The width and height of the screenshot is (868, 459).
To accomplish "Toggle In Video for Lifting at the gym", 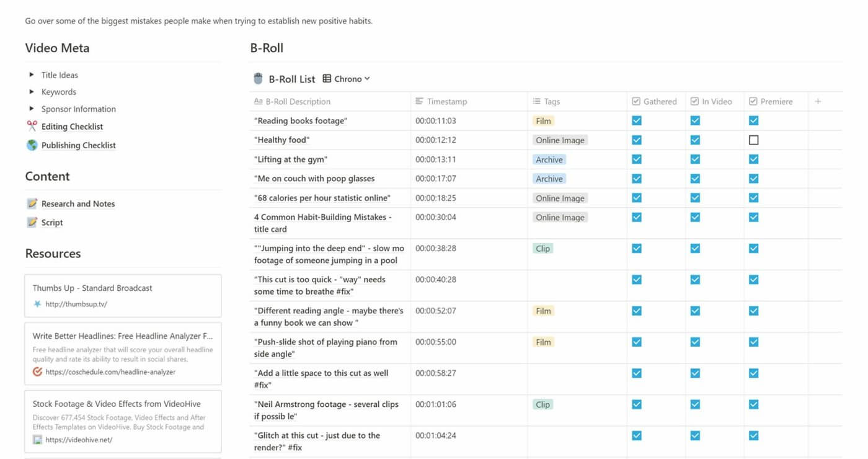I will 695,159.
